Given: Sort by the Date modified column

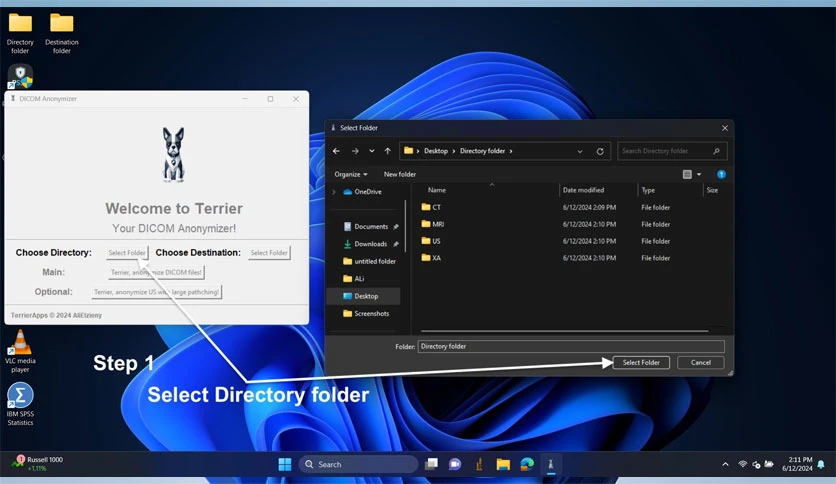Looking at the screenshot, I should (x=583, y=190).
